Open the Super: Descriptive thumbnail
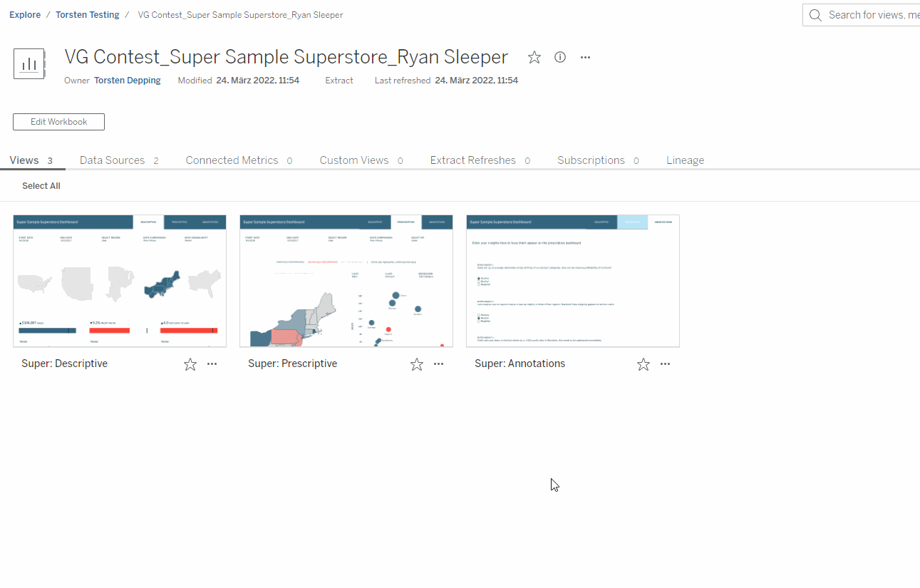Viewport: 920px width, 588px height. (x=120, y=281)
